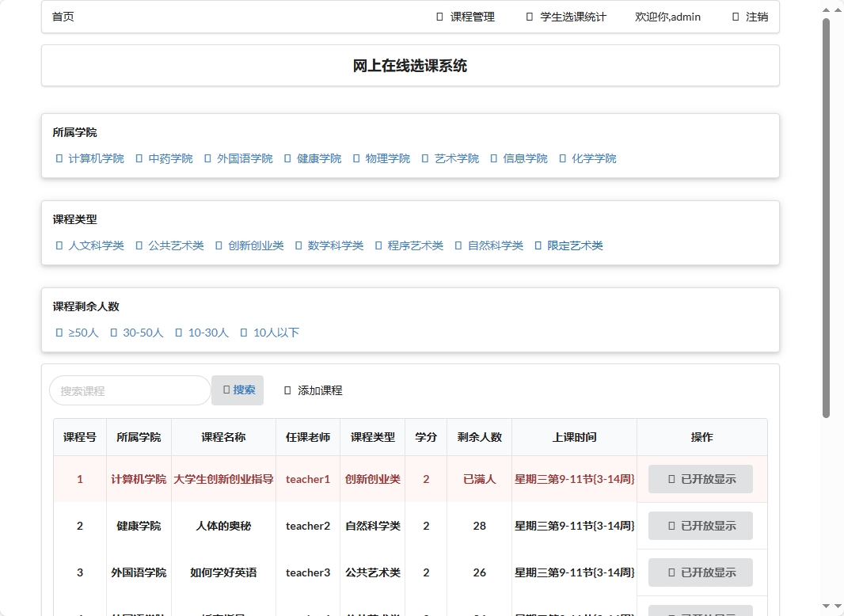The height and width of the screenshot is (616, 844).
Task: Toggle 已开放显示 for 如何学好英语
Action: [x=701, y=572]
